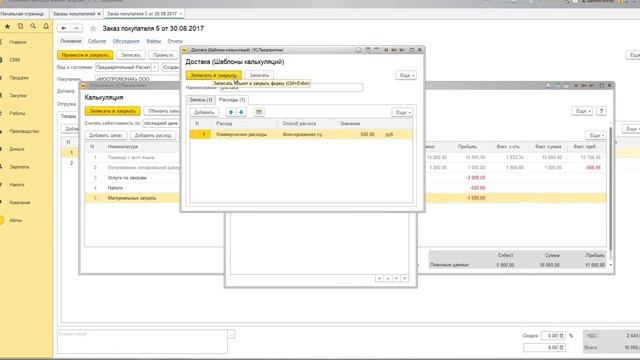
Task: Open the Обсуждения link in order form
Action: click(126, 41)
